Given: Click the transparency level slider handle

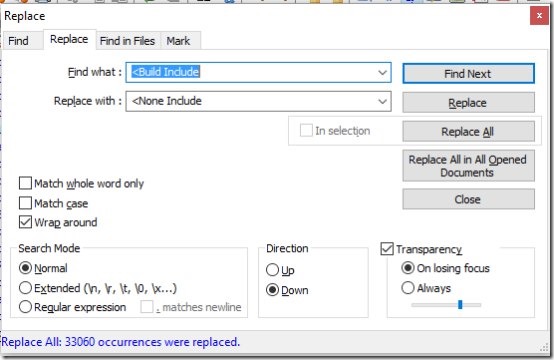Looking at the screenshot, I should [460, 304].
